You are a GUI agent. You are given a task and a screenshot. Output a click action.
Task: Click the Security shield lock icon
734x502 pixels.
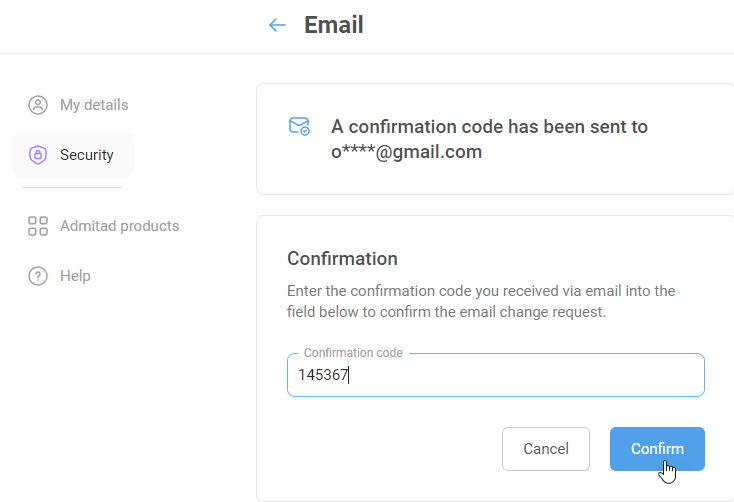click(38, 155)
